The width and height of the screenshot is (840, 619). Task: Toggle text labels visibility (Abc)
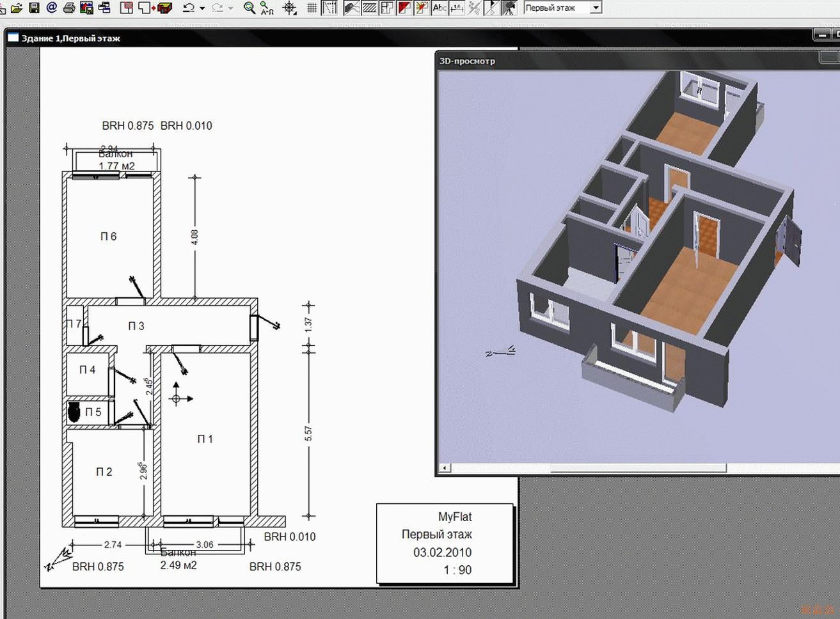point(440,8)
